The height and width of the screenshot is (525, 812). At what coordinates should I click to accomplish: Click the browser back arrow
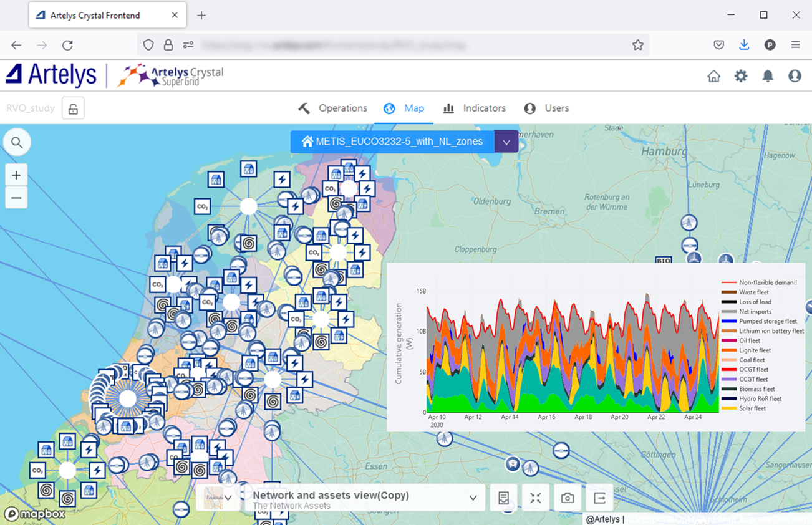tap(16, 45)
